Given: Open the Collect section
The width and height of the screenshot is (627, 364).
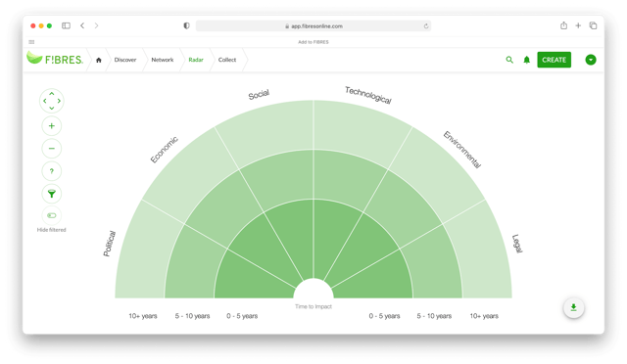Looking at the screenshot, I should [227, 60].
